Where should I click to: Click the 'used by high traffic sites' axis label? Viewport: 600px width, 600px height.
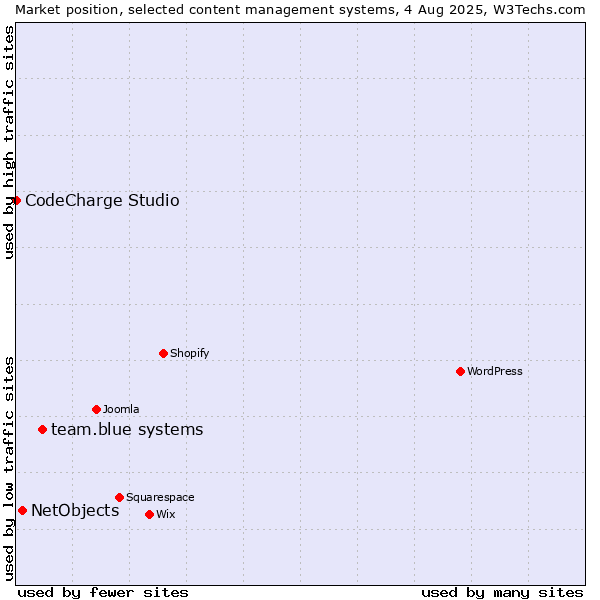point(8,142)
